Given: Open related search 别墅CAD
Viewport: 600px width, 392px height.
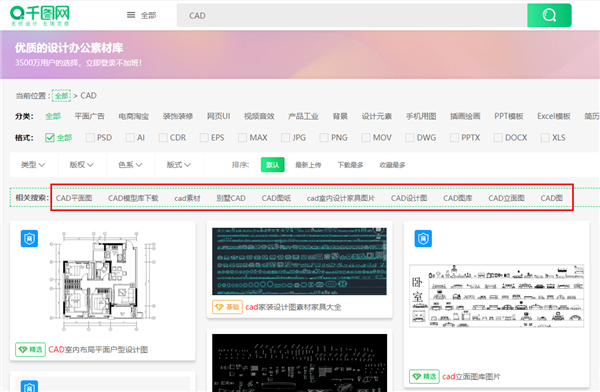Looking at the screenshot, I should click(x=231, y=198).
